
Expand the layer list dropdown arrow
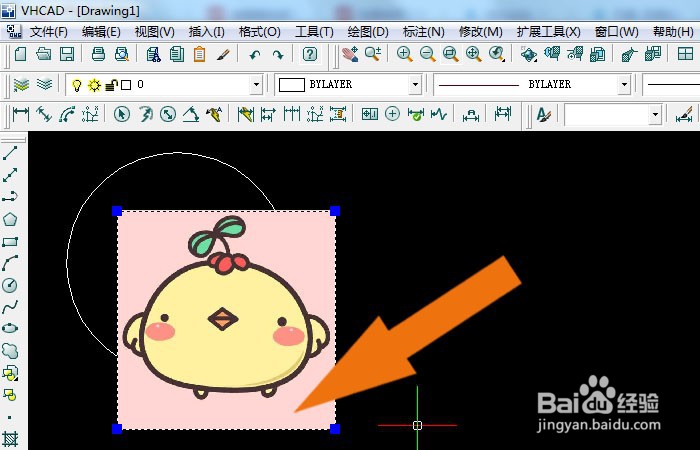(256, 84)
